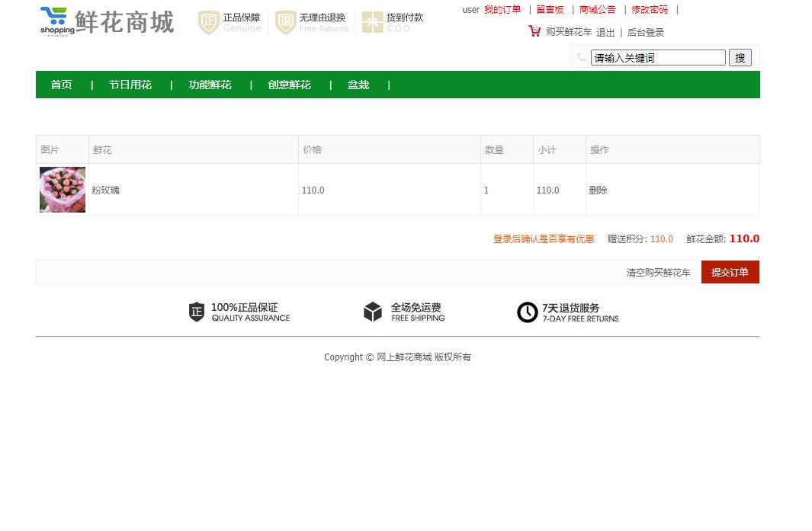The width and height of the screenshot is (812, 531).
Task: Select the 节日用花 menu item
Action: [x=130, y=85]
